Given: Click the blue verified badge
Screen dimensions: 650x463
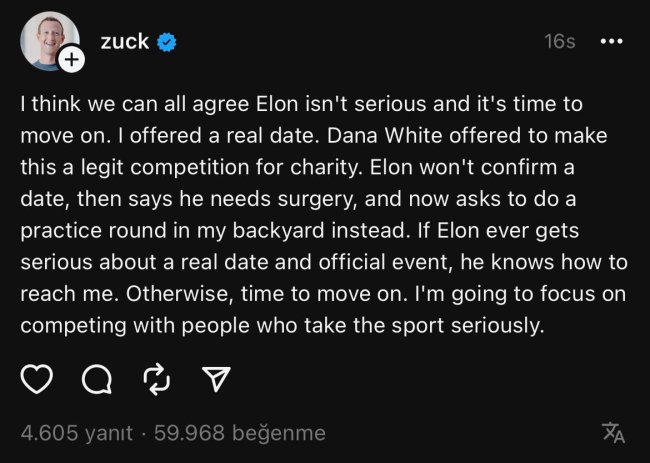Looking at the screenshot, I should (167, 42).
